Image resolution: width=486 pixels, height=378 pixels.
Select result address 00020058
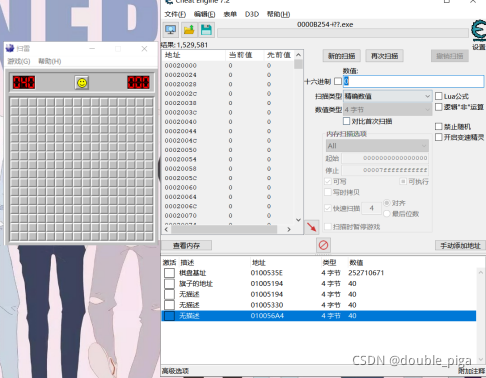(x=181, y=169)
